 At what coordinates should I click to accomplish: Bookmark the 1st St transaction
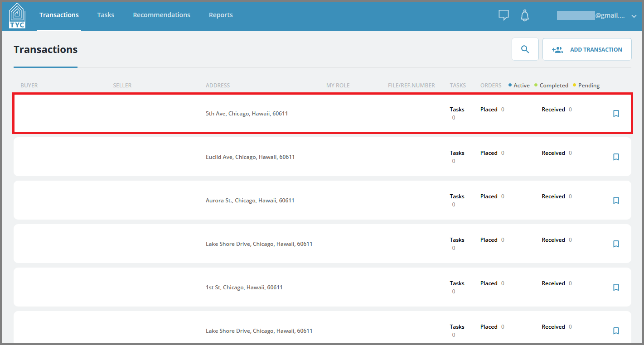[616, 287]
